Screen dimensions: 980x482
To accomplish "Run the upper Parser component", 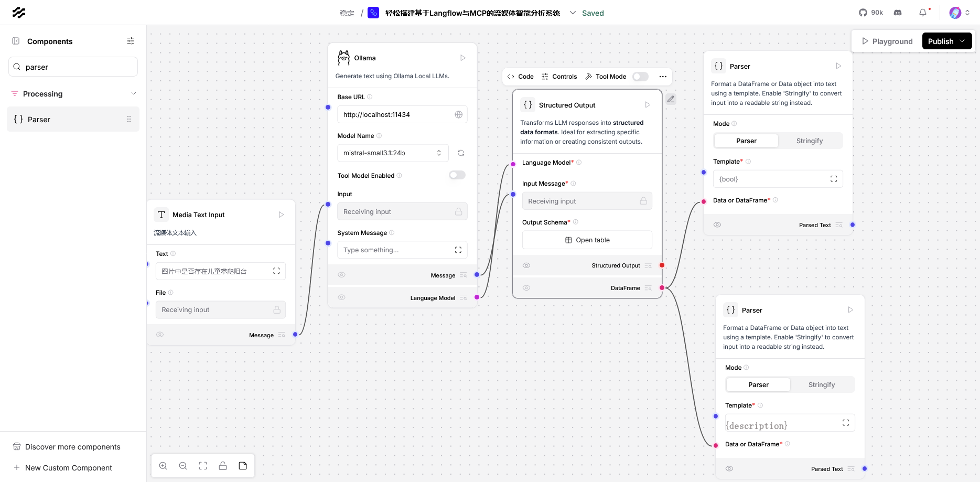I will tap(838, 66).
